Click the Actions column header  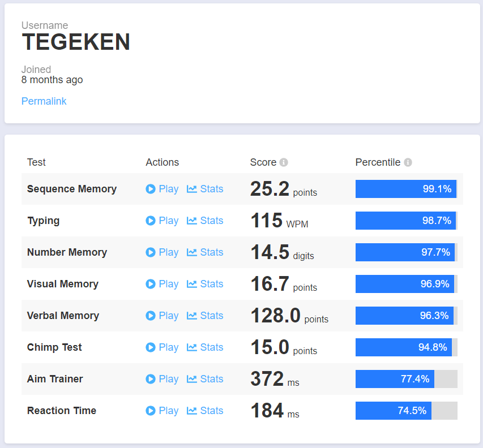162,162
